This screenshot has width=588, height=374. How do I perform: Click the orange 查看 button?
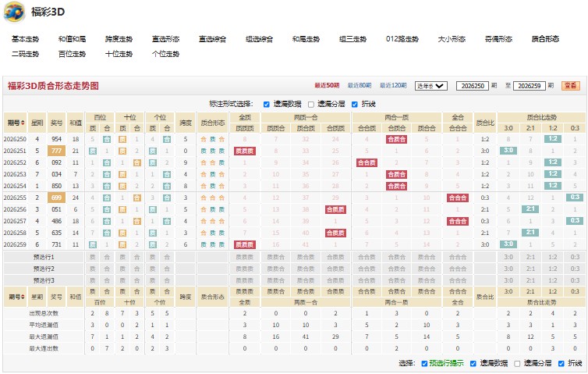(570, 86)
